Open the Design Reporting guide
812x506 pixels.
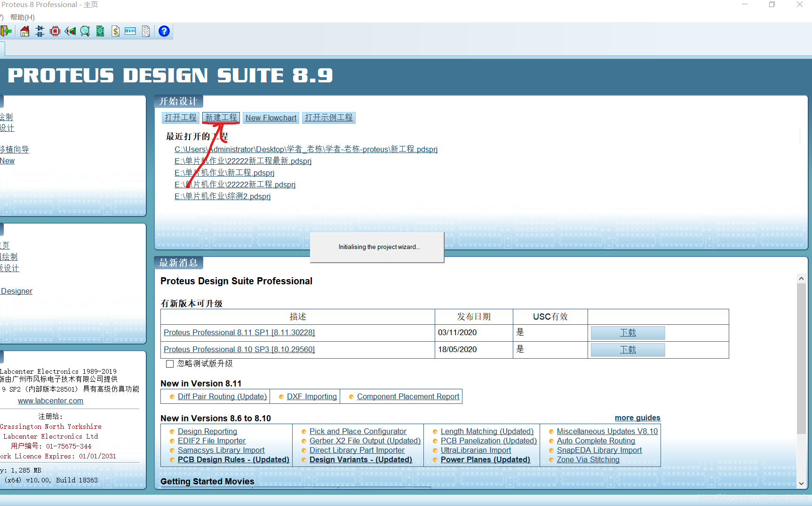click(207, 431)
